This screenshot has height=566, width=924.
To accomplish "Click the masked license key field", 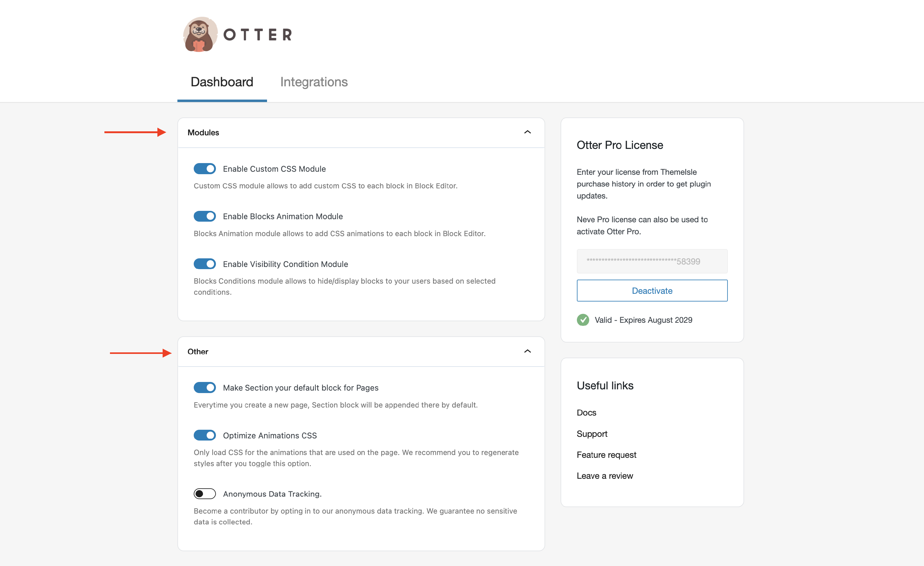I will tap(652, 261).
